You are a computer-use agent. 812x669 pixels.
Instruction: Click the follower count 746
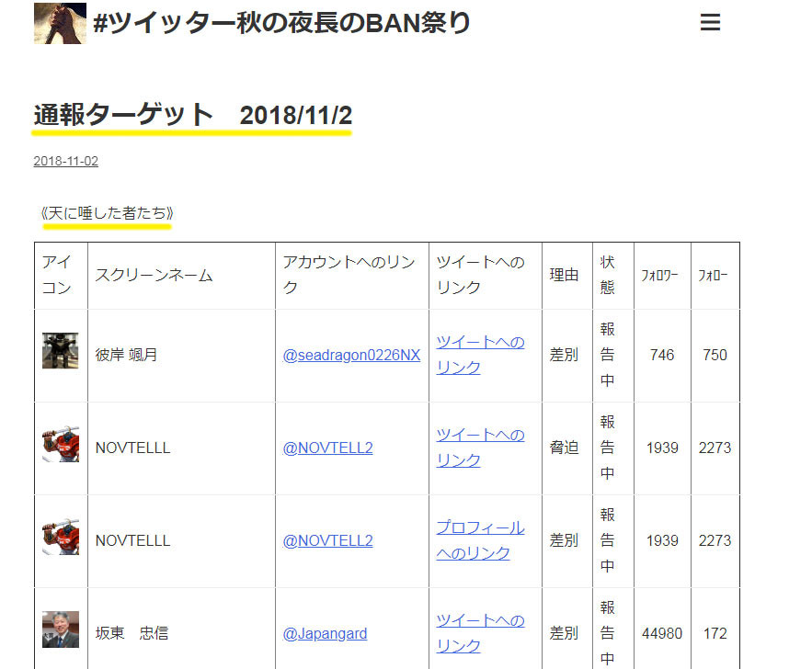pyautogui.click(x=662, y=355)
